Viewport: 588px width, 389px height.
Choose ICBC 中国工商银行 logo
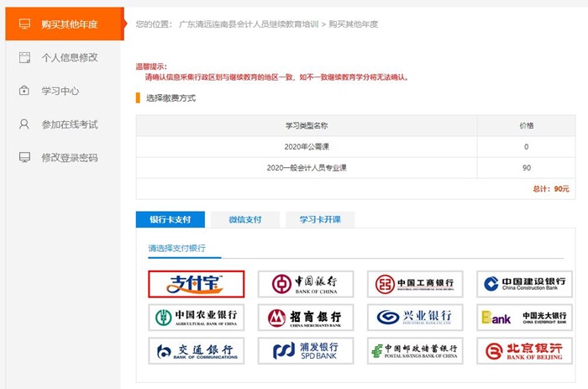[x=415, y=284]
